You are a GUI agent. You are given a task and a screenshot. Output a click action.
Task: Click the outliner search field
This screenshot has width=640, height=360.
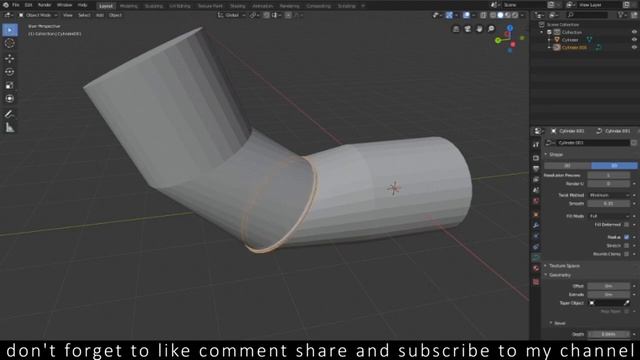588,15
